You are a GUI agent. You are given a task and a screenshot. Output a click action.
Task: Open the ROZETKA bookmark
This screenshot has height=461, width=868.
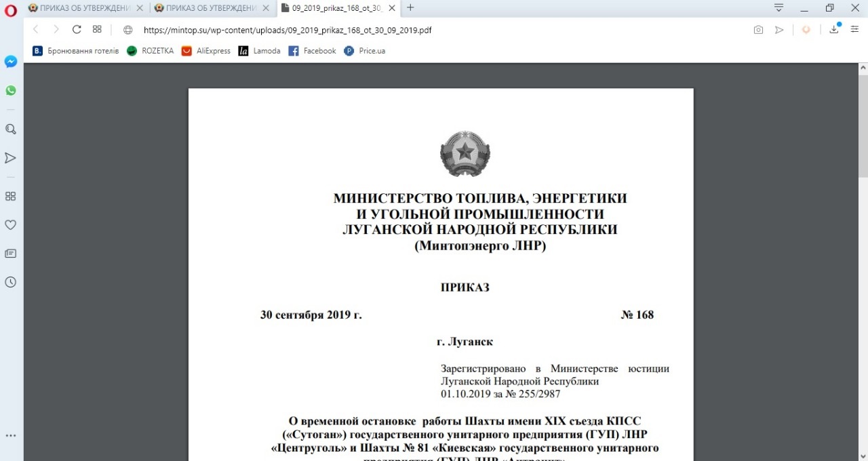[150, 51]
